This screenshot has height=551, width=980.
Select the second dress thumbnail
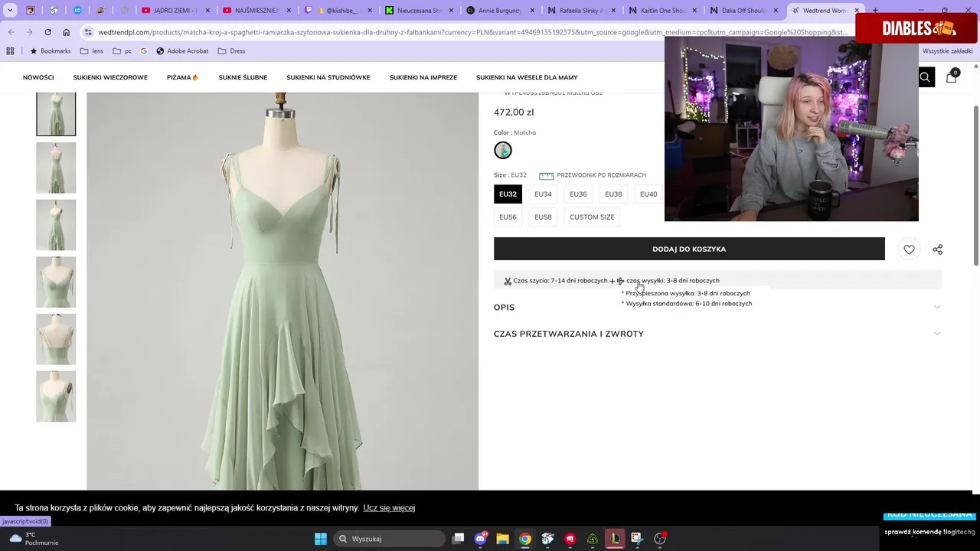[x=56, y=168]
